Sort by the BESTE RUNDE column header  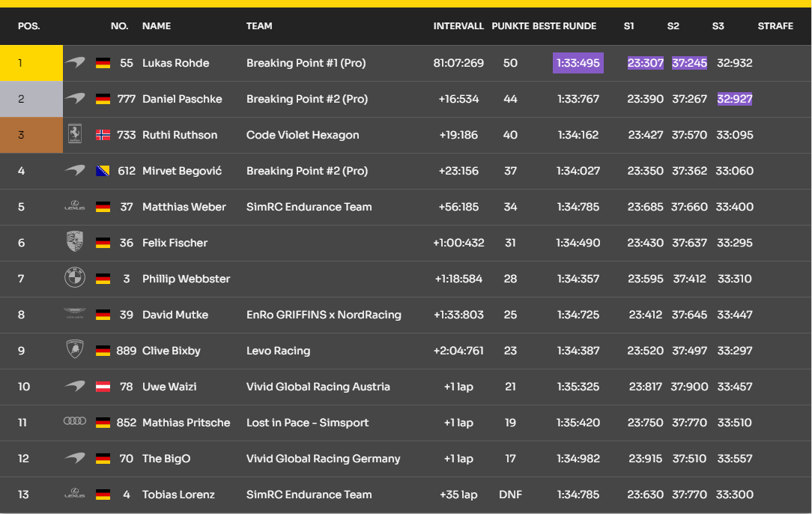(564, 26)
